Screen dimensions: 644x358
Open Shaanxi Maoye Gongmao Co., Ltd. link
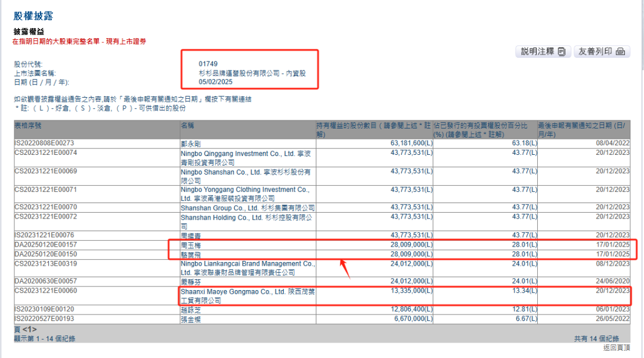(247, 296)
